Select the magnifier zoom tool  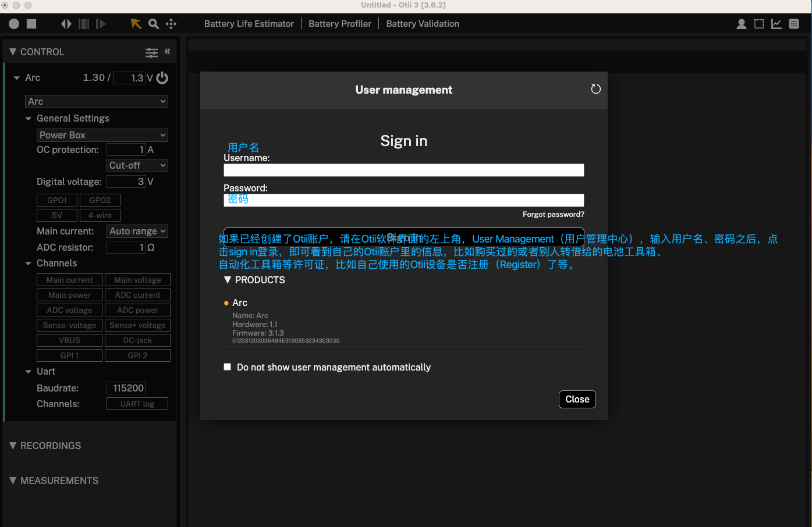(x=154, y=24)
